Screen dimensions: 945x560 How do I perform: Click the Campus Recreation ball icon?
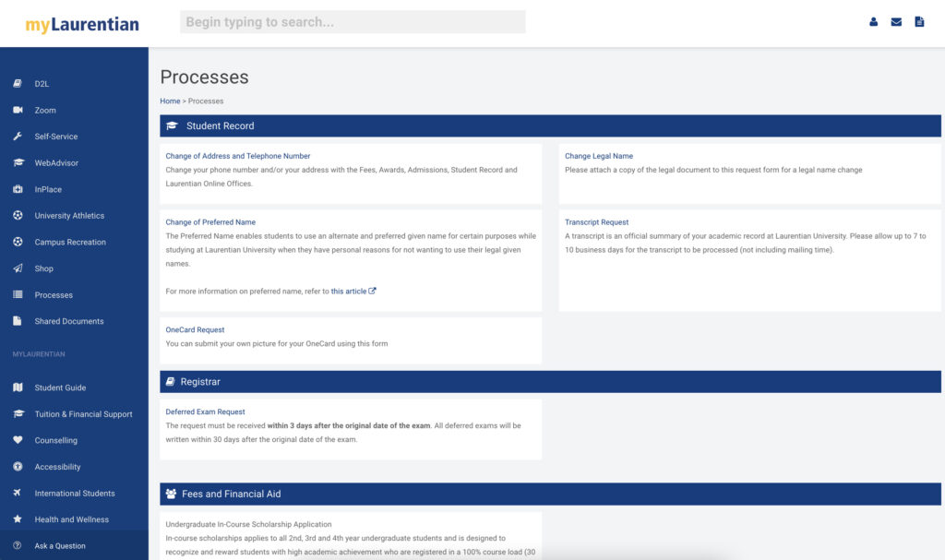click(x=18, y=242)
